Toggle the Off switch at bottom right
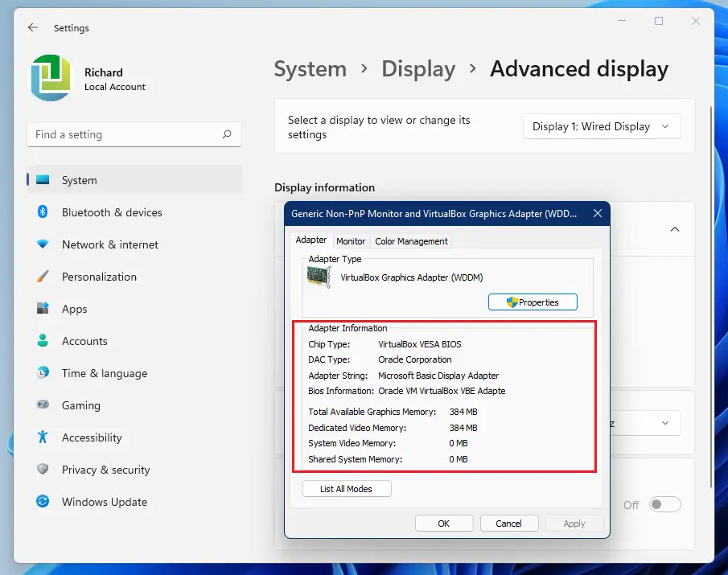The image size is (728, 575). (x=665, y=504)
